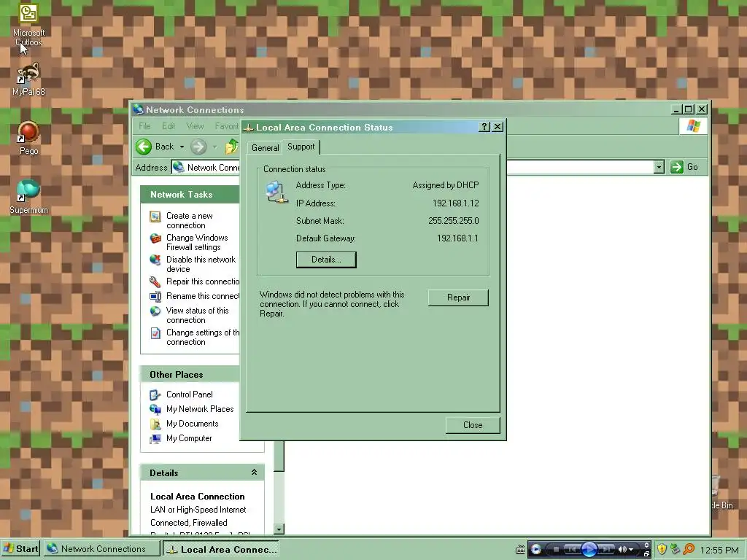Click the Change settings of this connection icon

click(x=155, y=332)
